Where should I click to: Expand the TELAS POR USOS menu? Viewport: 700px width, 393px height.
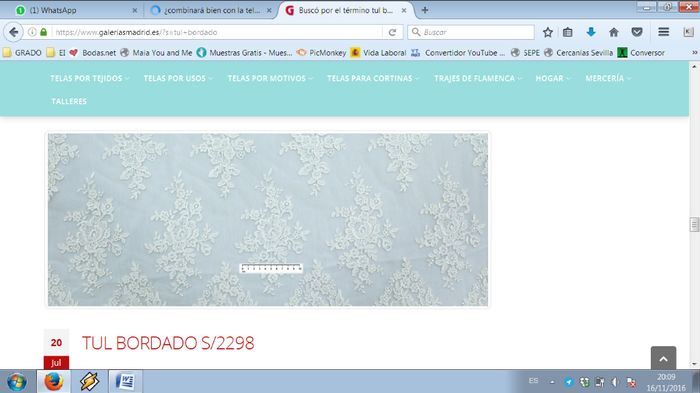pos(178,78)
